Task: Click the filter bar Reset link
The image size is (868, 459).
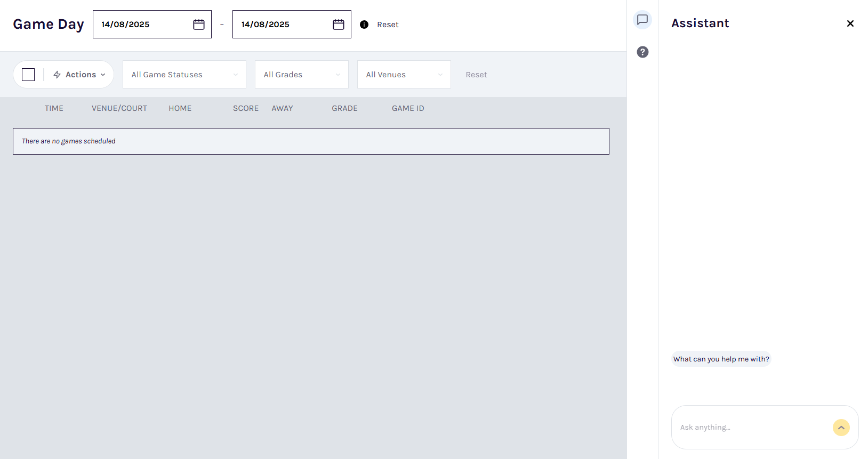Action: (x=476, y=75)
